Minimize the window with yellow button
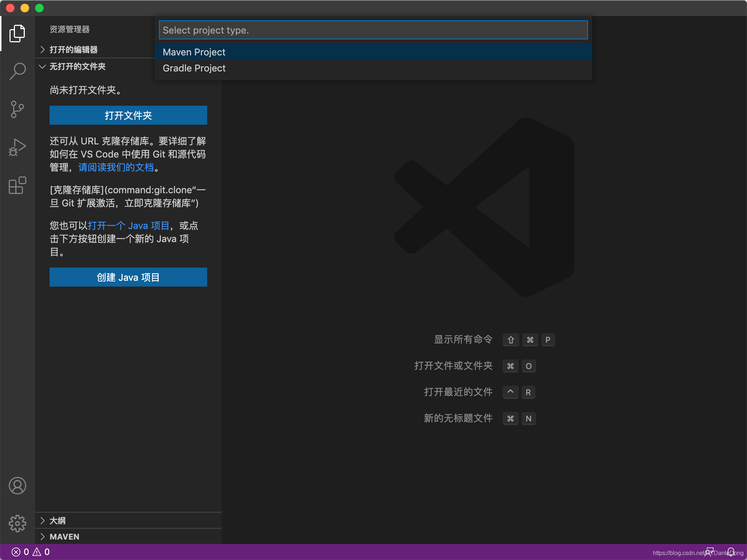 [25, 8]
